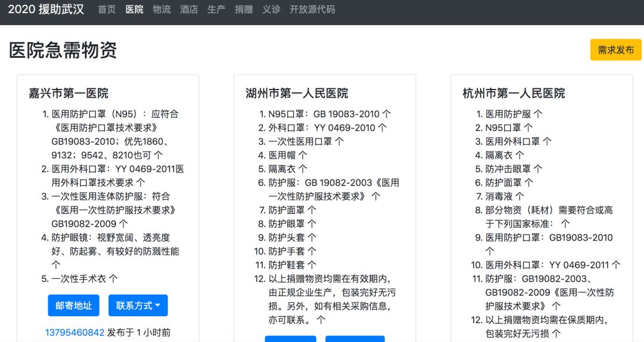
Task: Click the 医用帽 个 list item
Action: (288, 155)
